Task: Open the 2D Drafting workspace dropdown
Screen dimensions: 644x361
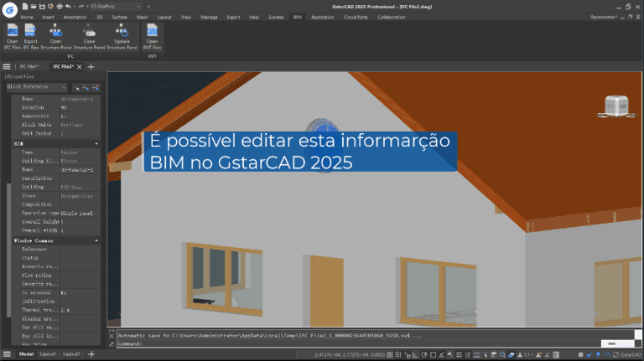Action: (116, 6)
